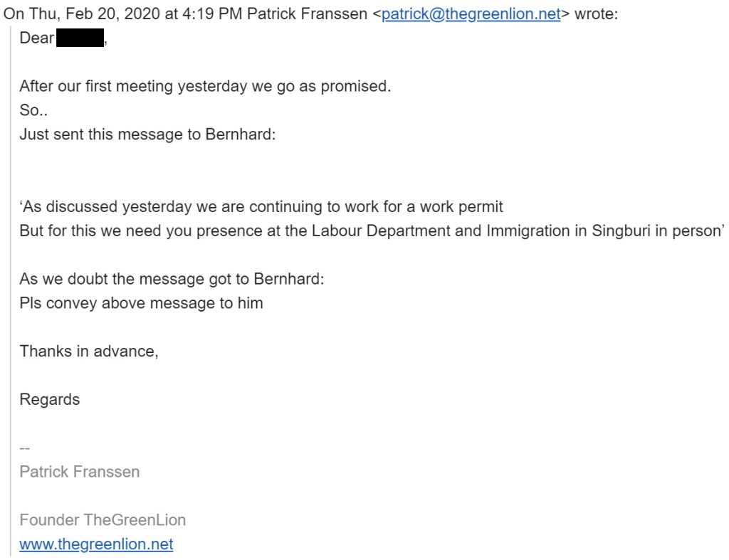Click the quoted line about the work permit
The height and width of the screenshot is (560, 729).
click(x=261, y=207)
